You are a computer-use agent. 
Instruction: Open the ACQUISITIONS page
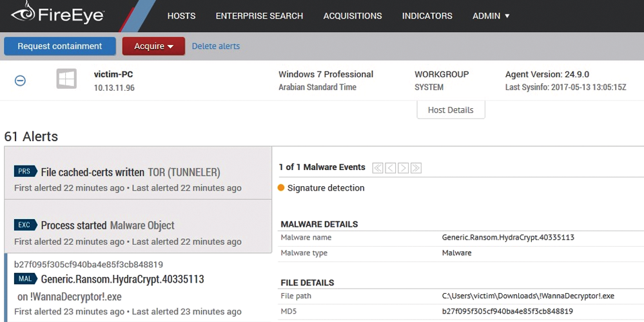point(353,16)
